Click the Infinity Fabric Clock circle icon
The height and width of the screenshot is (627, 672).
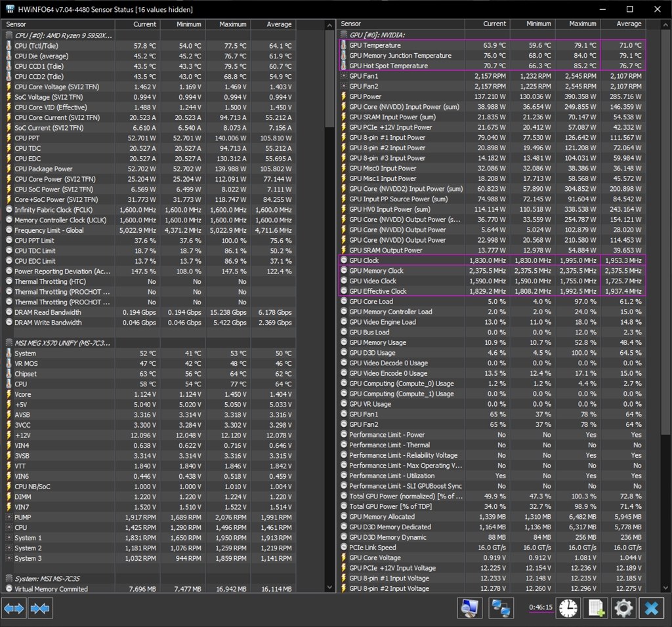point(9,209)
